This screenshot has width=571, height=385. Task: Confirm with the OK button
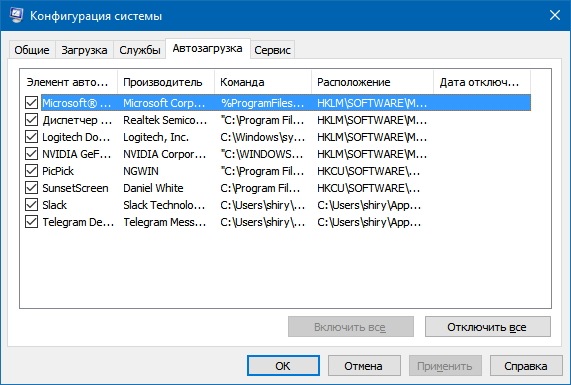(283, 365)
